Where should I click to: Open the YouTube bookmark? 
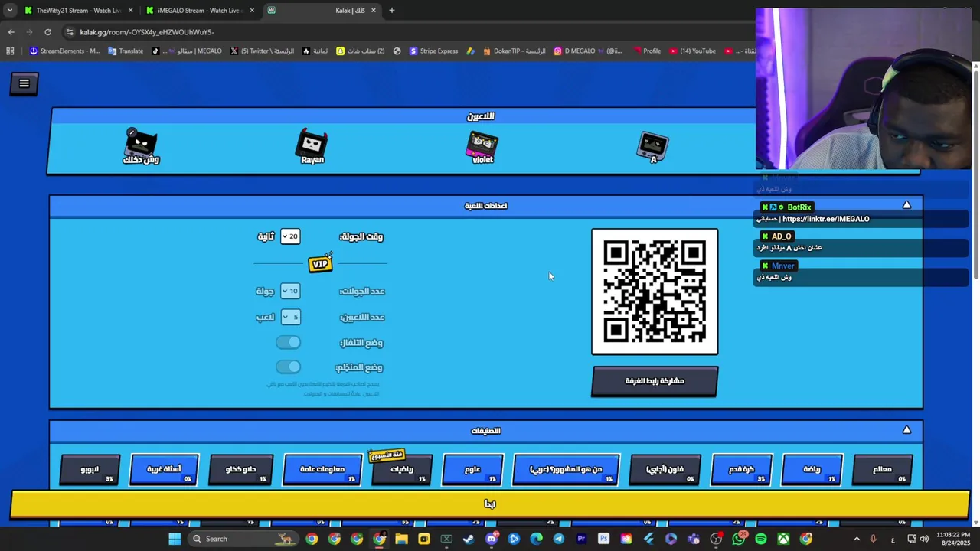tap(692, 51)
